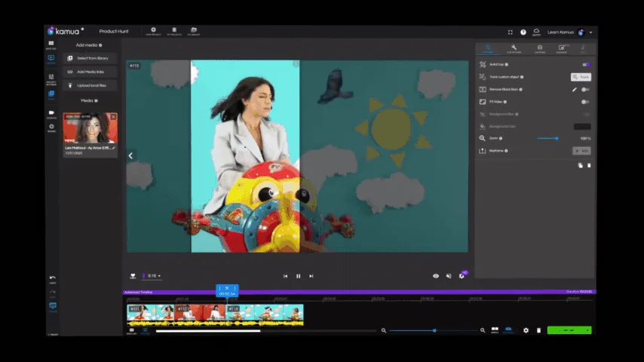644x362 pixels.
Task: Enable the Remove Black Bars switch
Action: tap(585, 90)
